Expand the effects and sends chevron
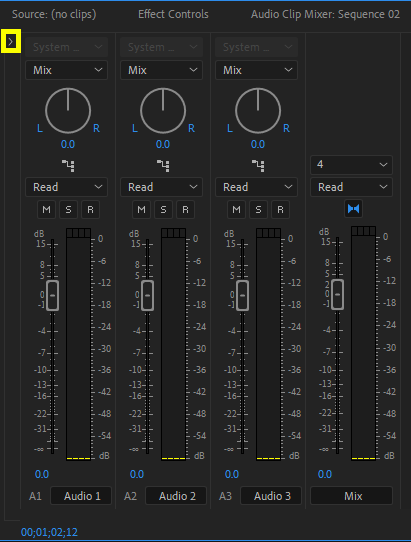 pyautogui.click(x=11, y=41)
